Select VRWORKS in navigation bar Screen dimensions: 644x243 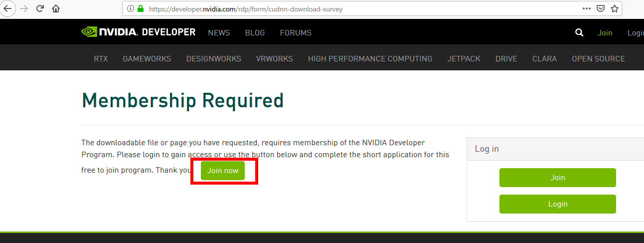click(x=275, y=58)
